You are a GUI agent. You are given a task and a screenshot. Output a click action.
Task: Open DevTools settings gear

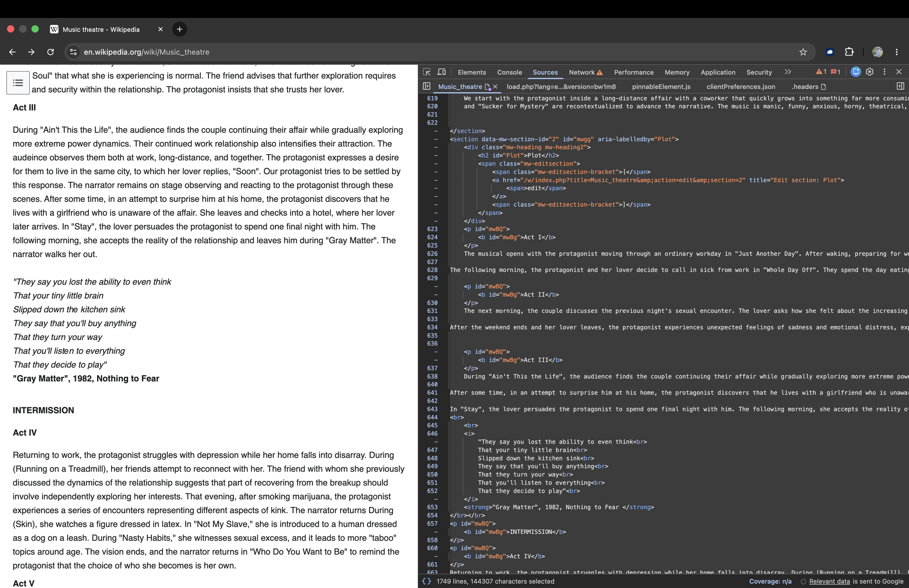pos(870,72)
